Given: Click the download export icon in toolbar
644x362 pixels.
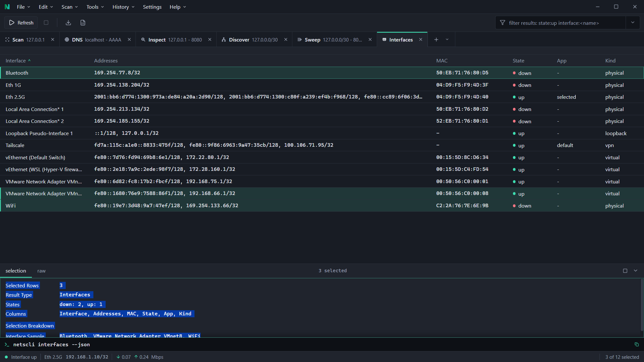Looking at the screenshot, I should tap(68, 23).
